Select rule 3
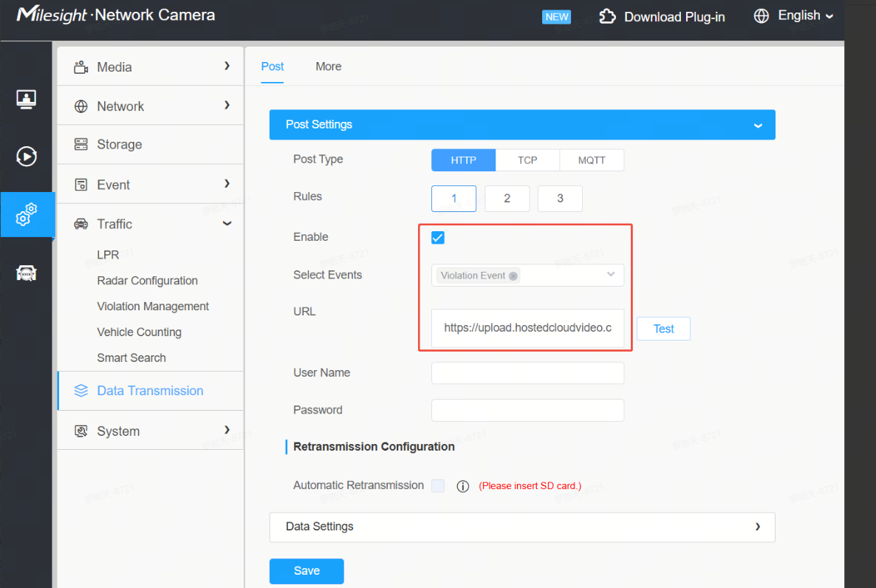The width and height of the screenshot is (876, 588). tap(560, 199)
